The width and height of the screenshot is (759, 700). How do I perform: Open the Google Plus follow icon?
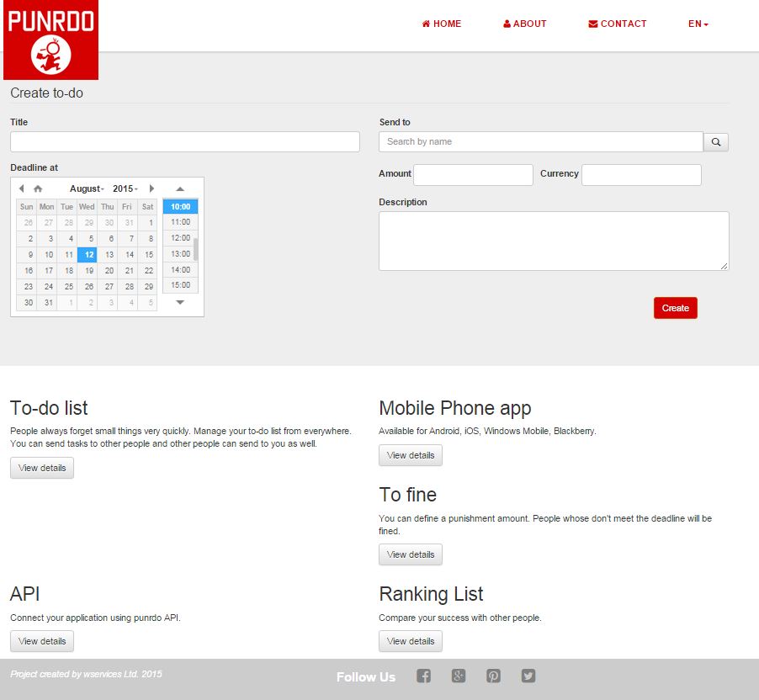click(459, 676)
